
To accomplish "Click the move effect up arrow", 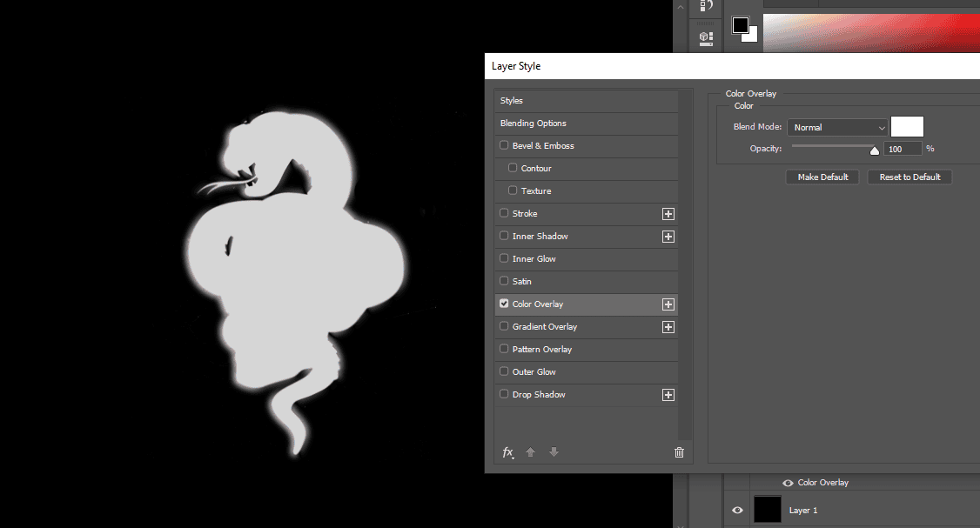I will (530, 452).
